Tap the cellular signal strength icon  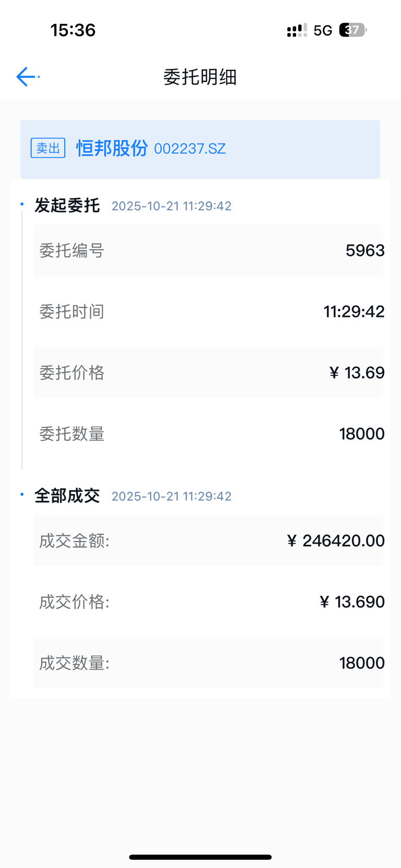point(297,30)
